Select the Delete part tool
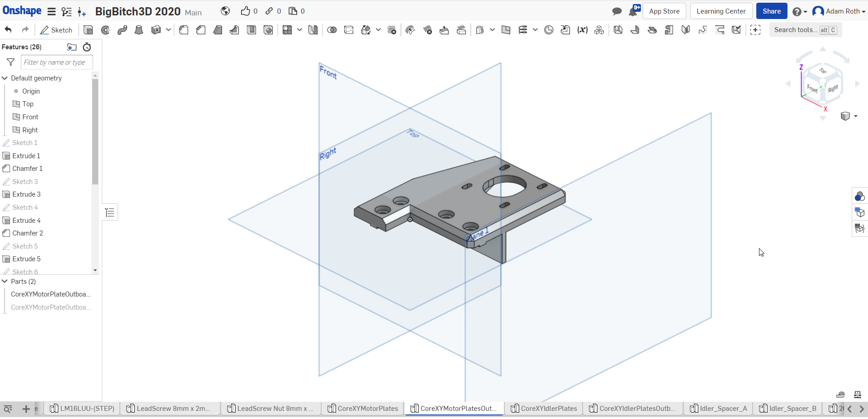The image size is (868, 419). 392,30
